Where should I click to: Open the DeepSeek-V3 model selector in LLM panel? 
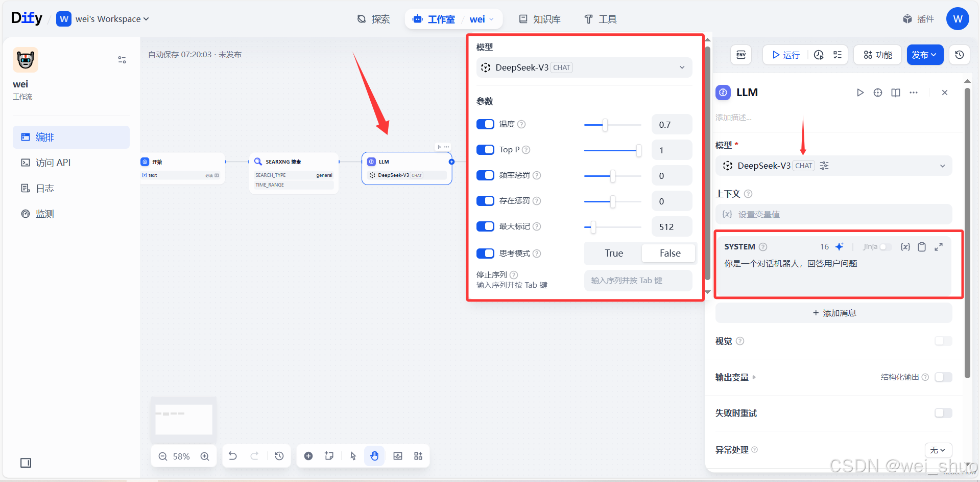833,166
